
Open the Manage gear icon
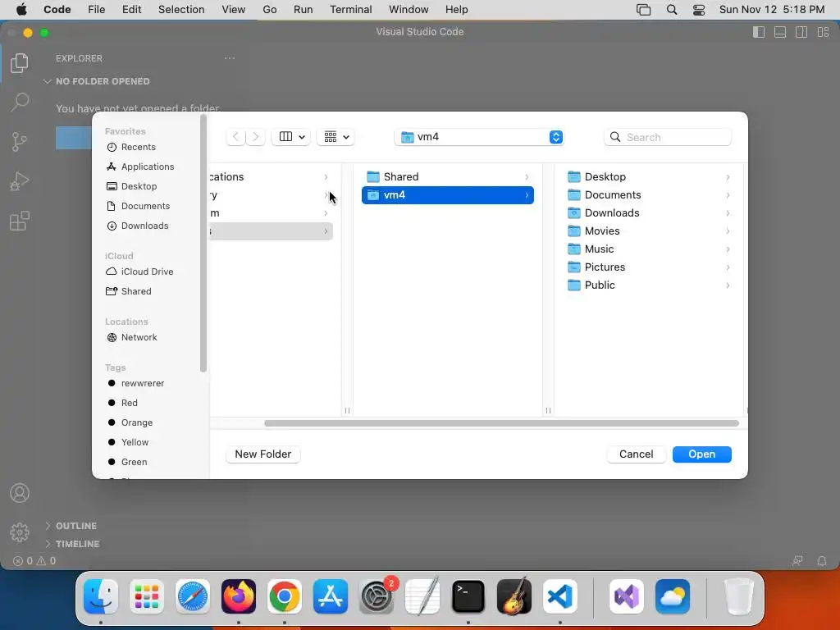click(x=20, y=532)
